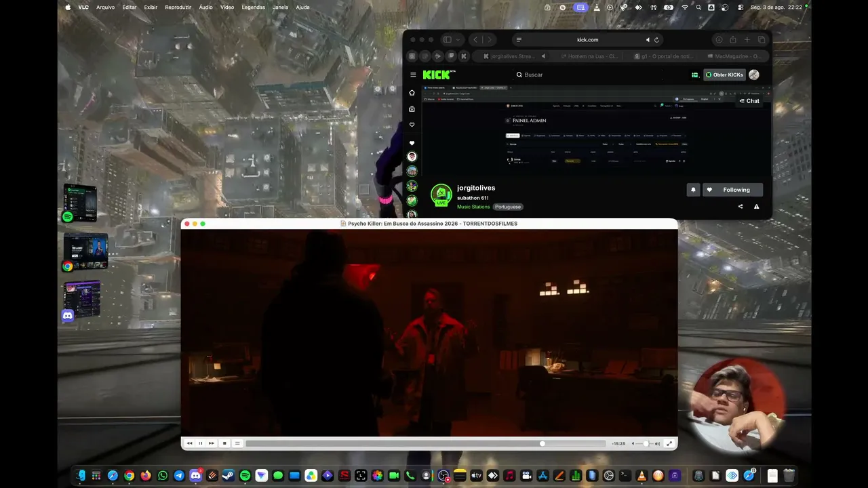The height and width of the screenshot is (488, 868).
Task: Open the pinned Kick tab
Action: pos(464,56)
